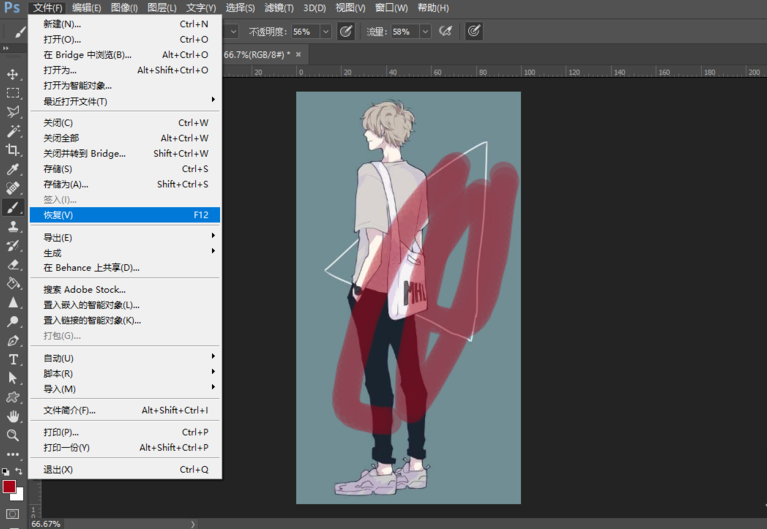The width and height of the screenshot is (767, 529).
Task: Select the Lasso tool in toolbar
Action: point(13,112)
